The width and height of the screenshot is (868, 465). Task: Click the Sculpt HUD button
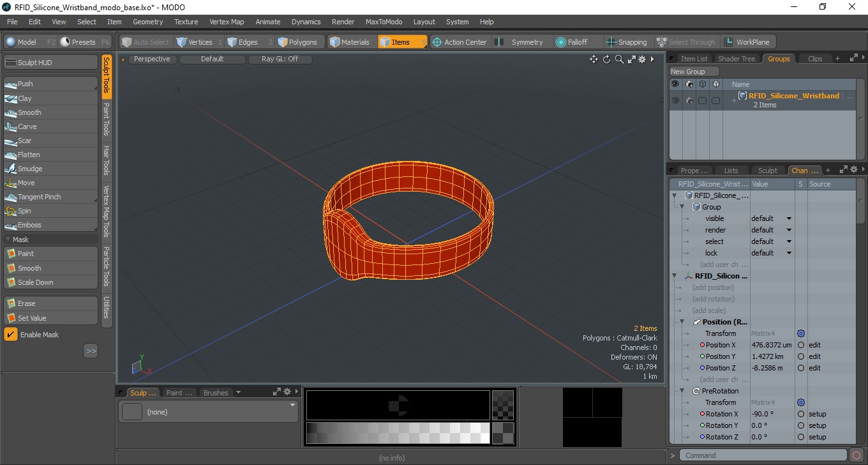(50, 63)
